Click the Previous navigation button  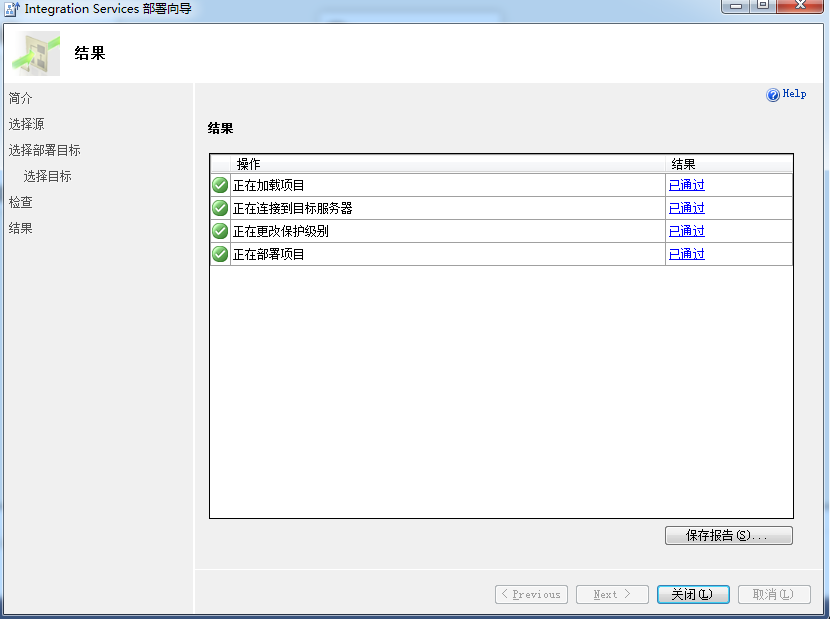click(531, 593)
